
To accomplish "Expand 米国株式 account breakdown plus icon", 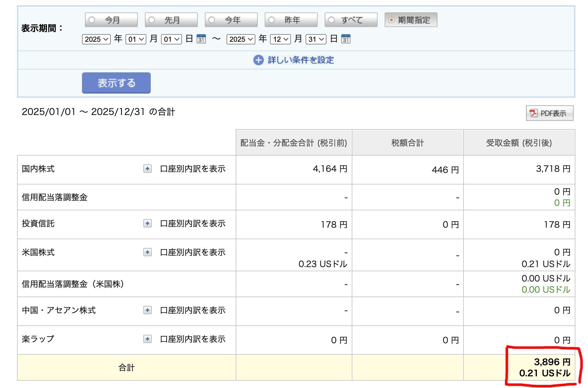I will tap(148, 252).
